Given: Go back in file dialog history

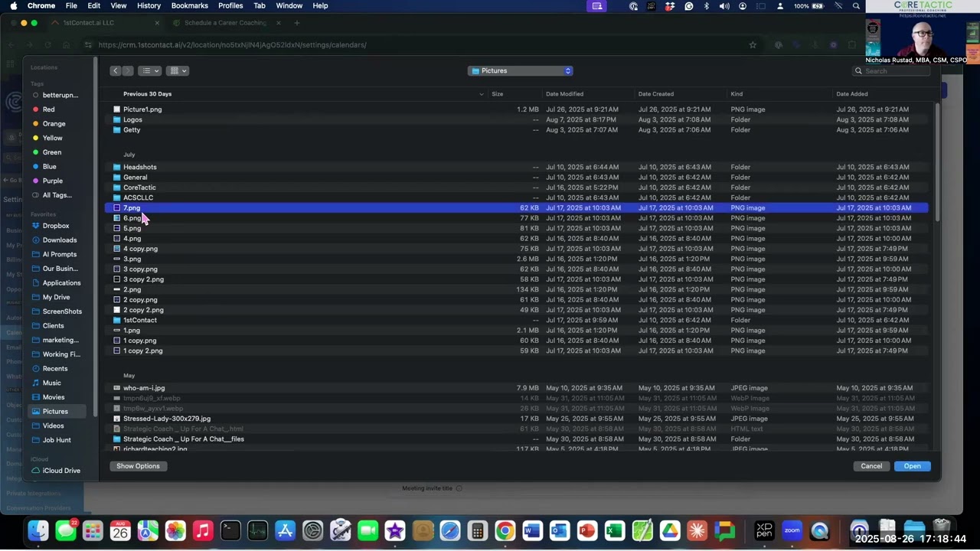Looking at the screenshot, I should 116,70.
